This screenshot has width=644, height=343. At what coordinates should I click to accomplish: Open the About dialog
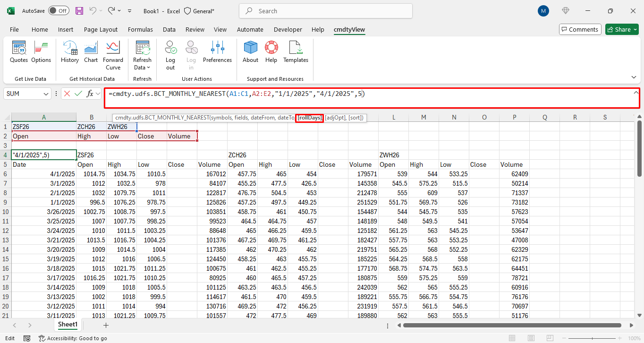[250, 52]
